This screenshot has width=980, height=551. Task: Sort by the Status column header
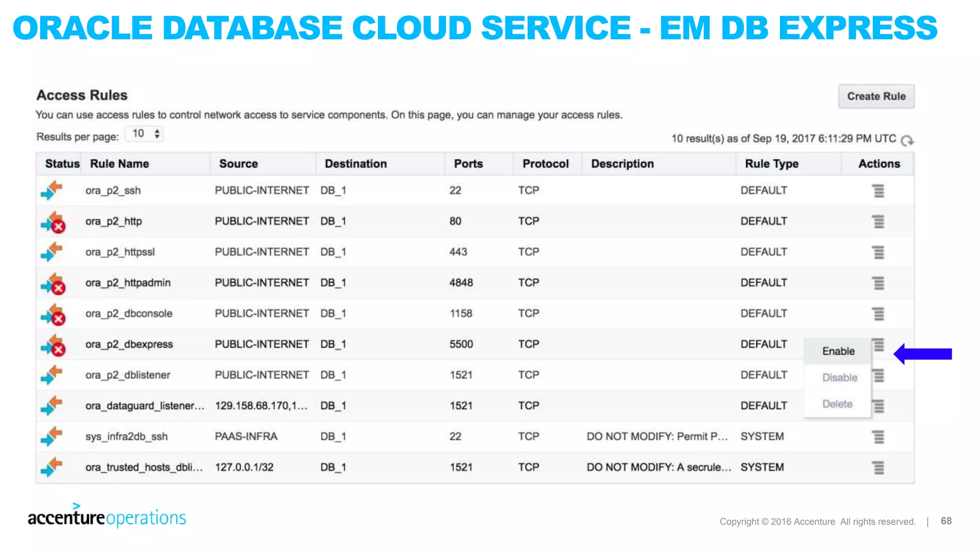(62, 164)
